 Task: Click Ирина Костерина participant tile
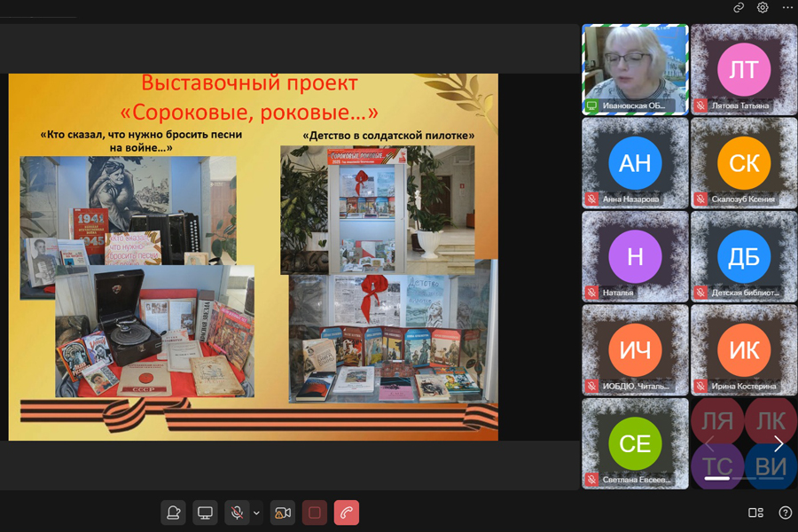pyautogui.click(x=743, y=349)
